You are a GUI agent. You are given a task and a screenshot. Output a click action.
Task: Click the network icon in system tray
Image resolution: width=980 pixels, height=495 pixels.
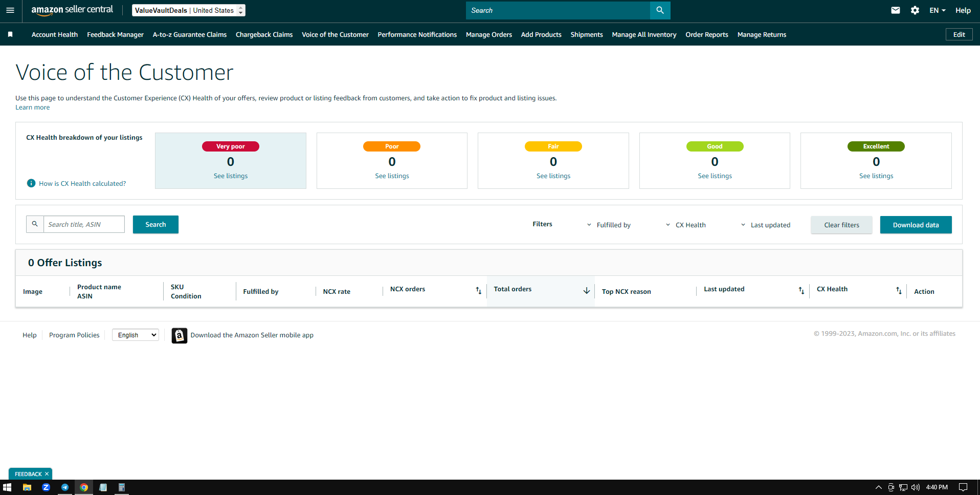click(903, 487)
